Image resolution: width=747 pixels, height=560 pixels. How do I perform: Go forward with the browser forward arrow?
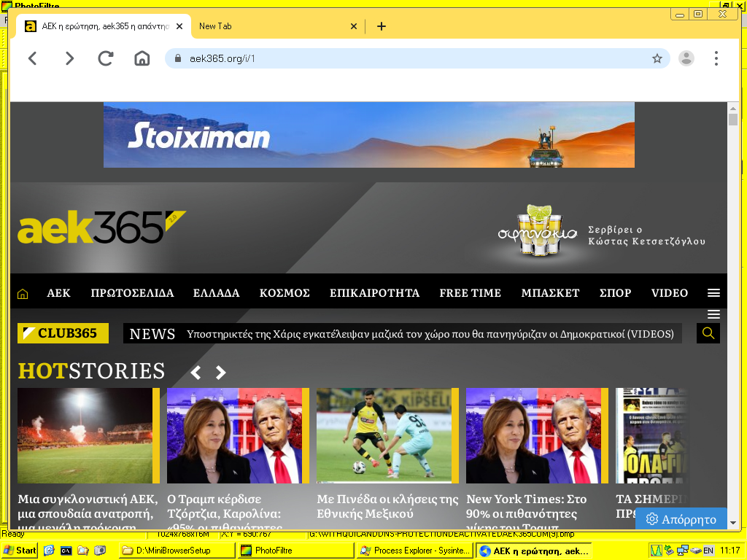coord(69,58)
